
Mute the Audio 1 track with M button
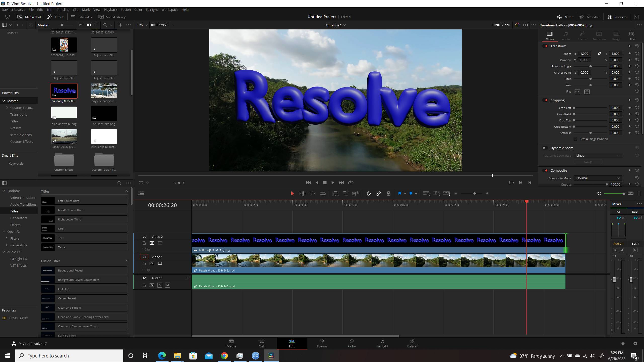[168, 285]
